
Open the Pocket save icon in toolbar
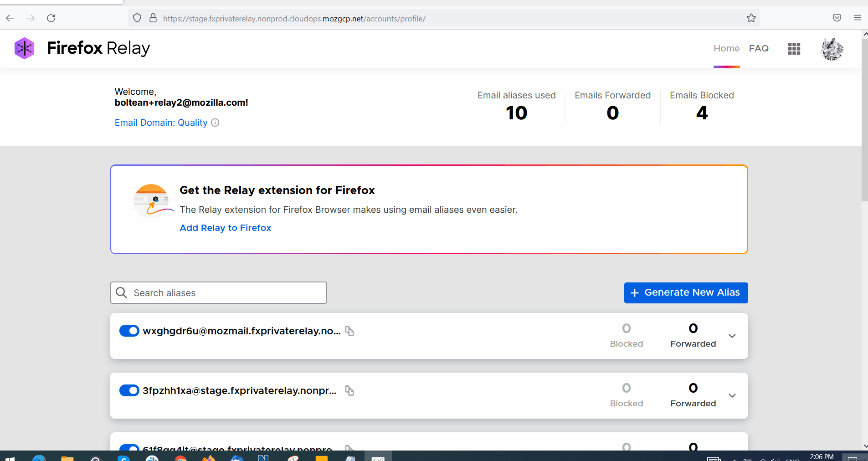pos(837,18)
